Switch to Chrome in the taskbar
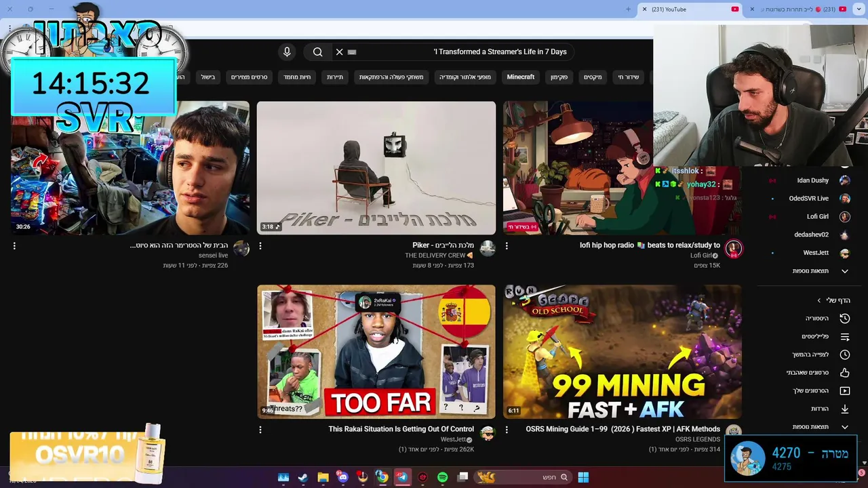868x488 pixels. click(382, 477)
